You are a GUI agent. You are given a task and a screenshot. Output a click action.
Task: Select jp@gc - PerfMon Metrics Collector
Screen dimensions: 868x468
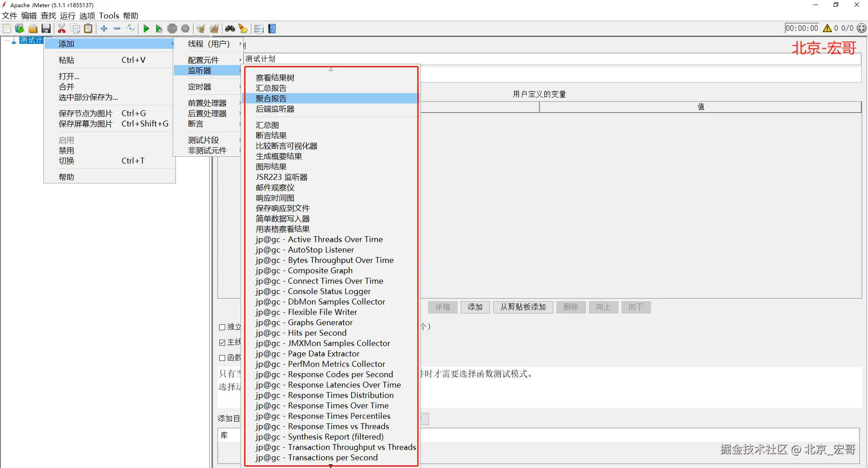pyautogui.click(x=330, y=364)
